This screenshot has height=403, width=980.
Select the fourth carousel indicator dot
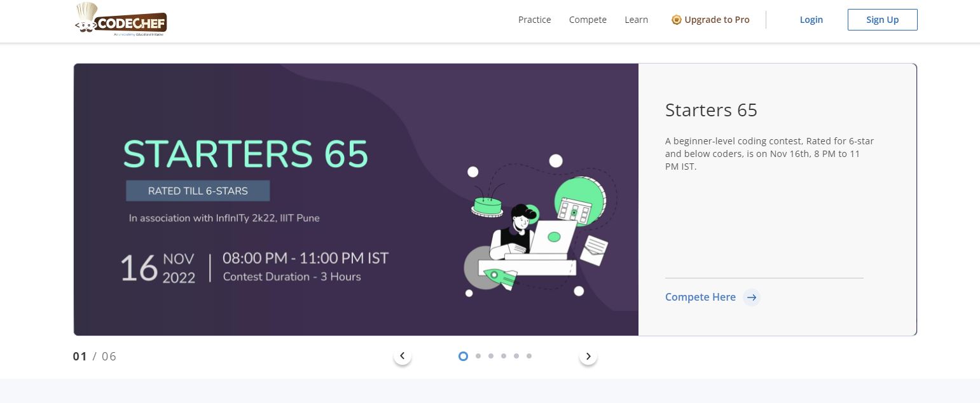504,356
